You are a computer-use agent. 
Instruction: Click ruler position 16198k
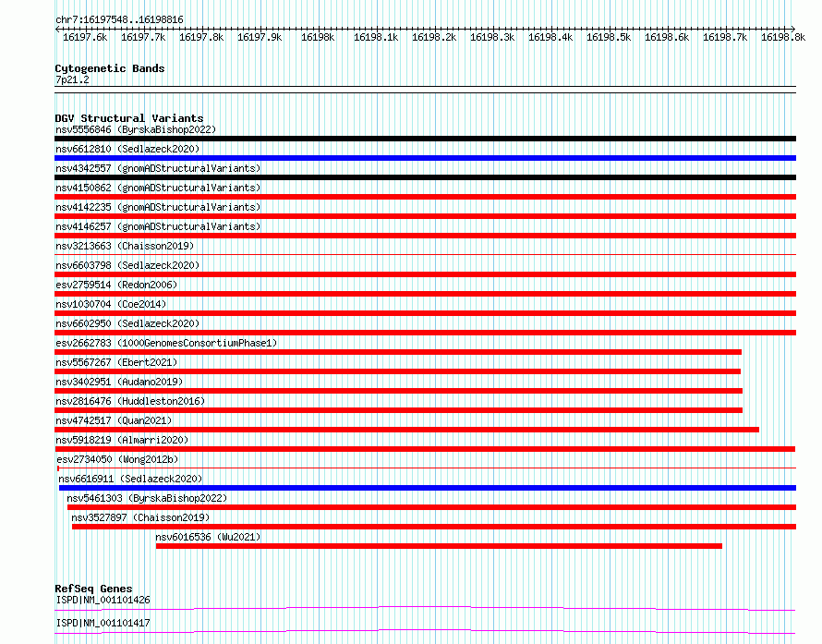tap(318, 37)
